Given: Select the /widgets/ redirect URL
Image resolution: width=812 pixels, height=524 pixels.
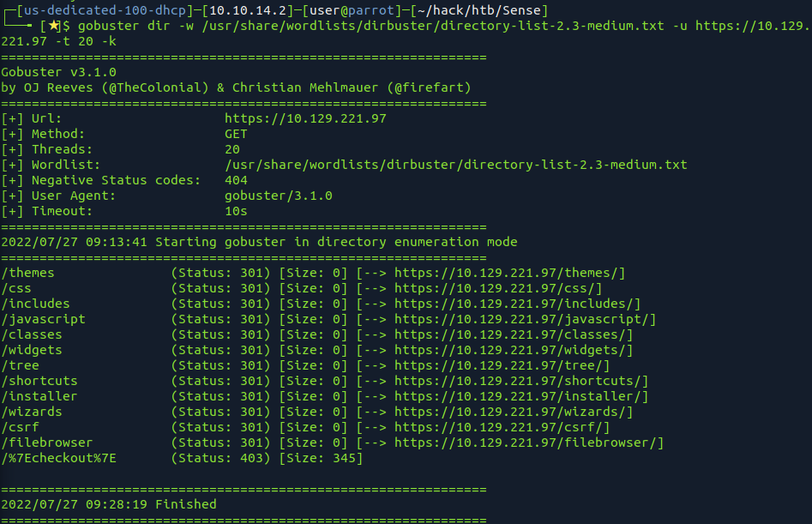Looking at the screenshot, I should pyautogui.click(x=510, y=350).
